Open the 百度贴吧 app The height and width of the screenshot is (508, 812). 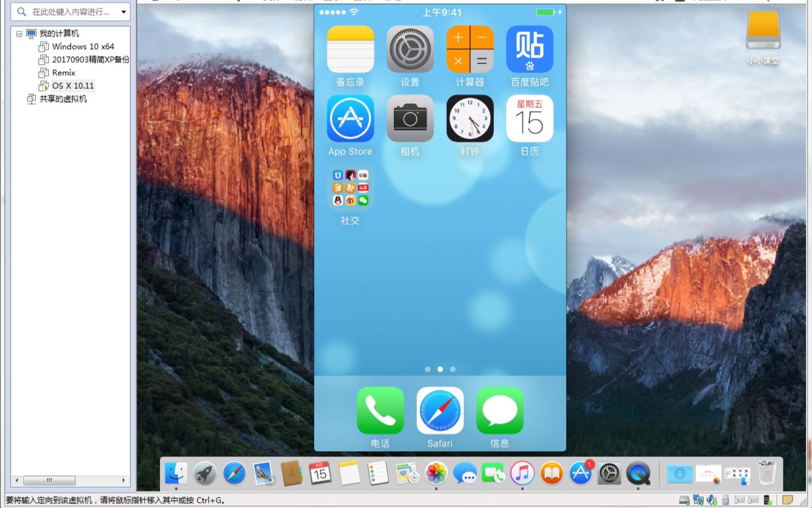[530, 48]
